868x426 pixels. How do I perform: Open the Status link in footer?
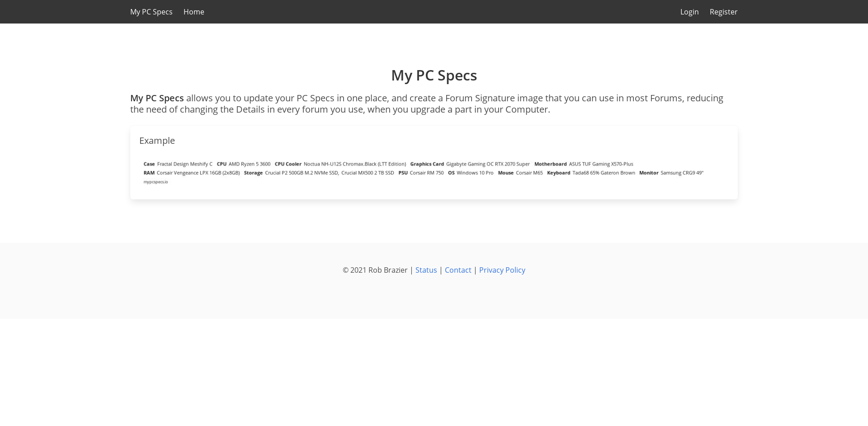coord(426,270)
